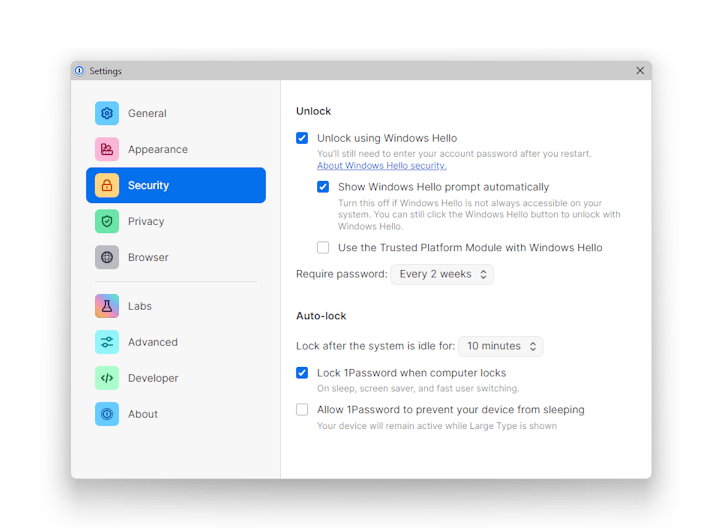Click the Privacy shield icon
The image size is (720, 530).
tap(107, 221)
